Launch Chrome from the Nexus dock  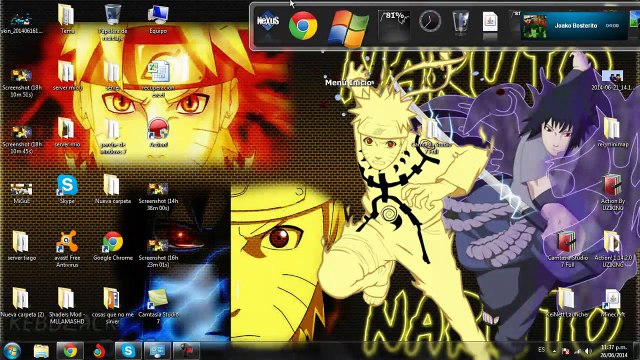303,25
